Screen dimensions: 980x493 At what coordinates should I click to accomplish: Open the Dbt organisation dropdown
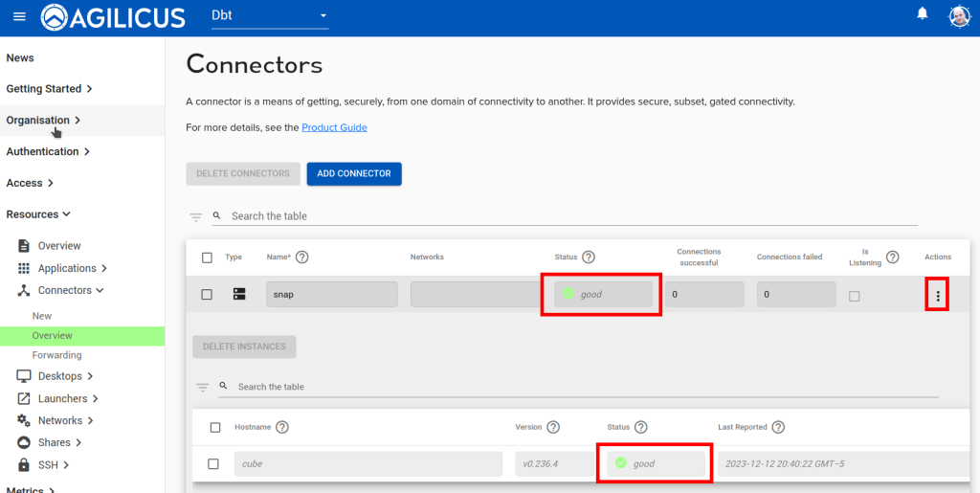pos(269,16)
